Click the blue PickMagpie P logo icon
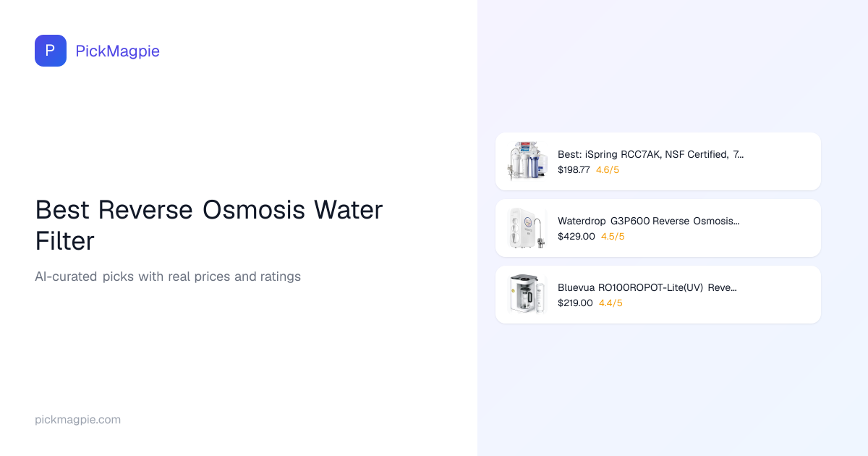The height and width of the screenshot is (456, 868). [51, 51]
